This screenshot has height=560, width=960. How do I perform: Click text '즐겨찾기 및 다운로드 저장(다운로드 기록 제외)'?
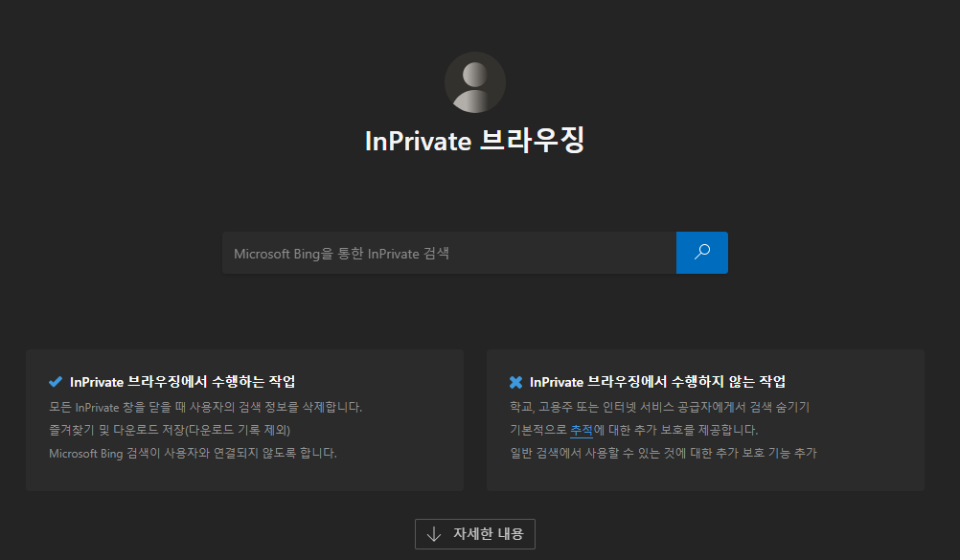[x=170, y=430]
